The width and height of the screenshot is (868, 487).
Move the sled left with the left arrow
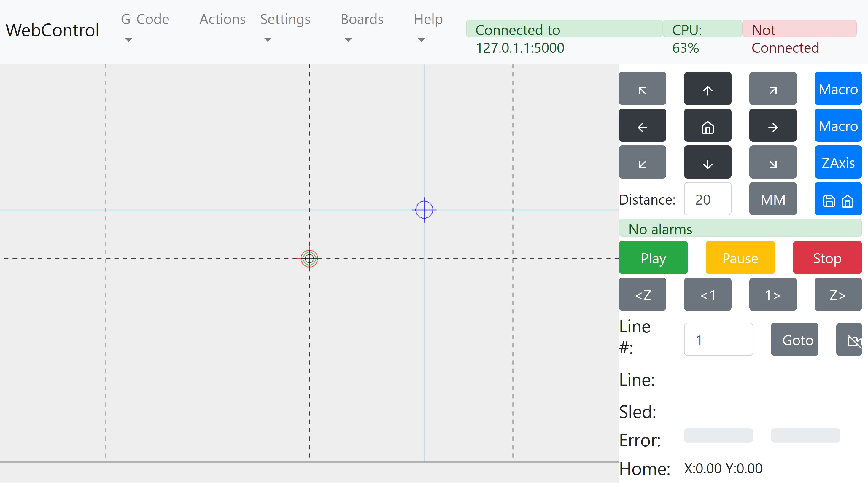coord(642,125)
